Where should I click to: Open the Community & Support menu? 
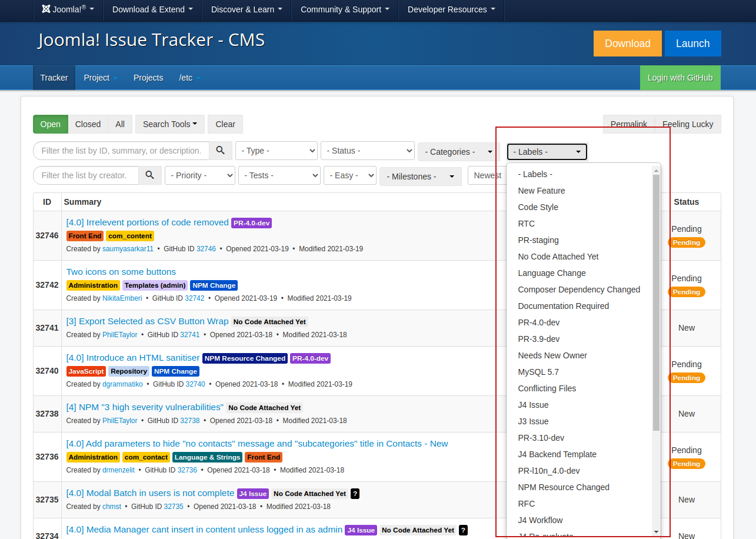tap(345, 9)
